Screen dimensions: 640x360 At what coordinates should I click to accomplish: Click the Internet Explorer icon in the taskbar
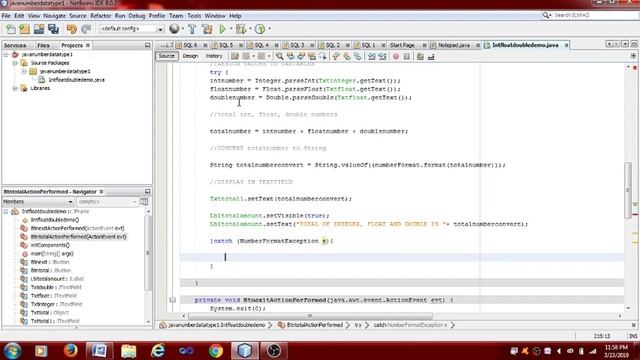pyautogui.click(x=158, y=351)
